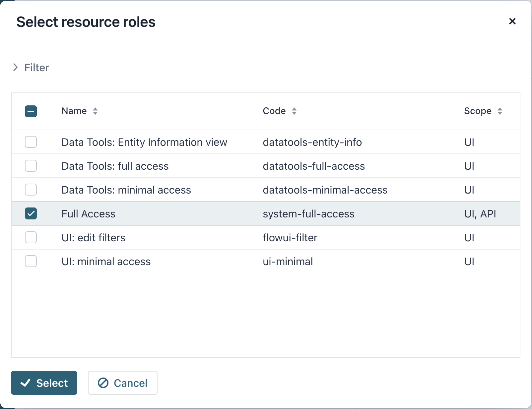Click the Code column sort icon
The width and height of the screenshot is (532, 409).
(294, 111)
